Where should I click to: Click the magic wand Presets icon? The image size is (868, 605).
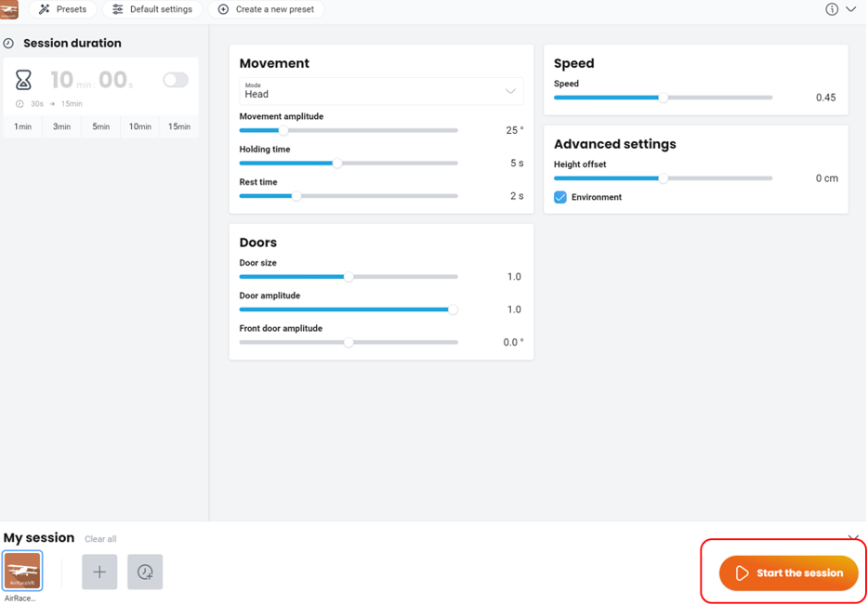pos(44,9)
